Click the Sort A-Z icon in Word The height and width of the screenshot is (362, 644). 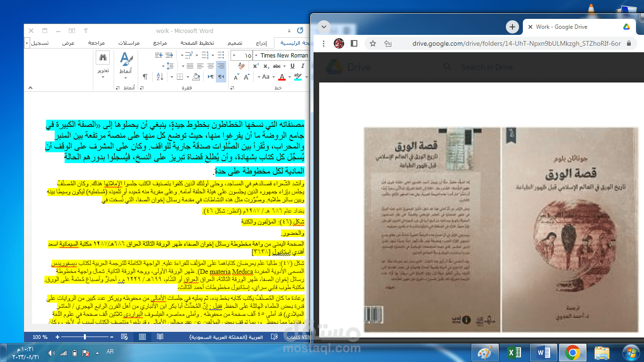[x=160, y=77]
